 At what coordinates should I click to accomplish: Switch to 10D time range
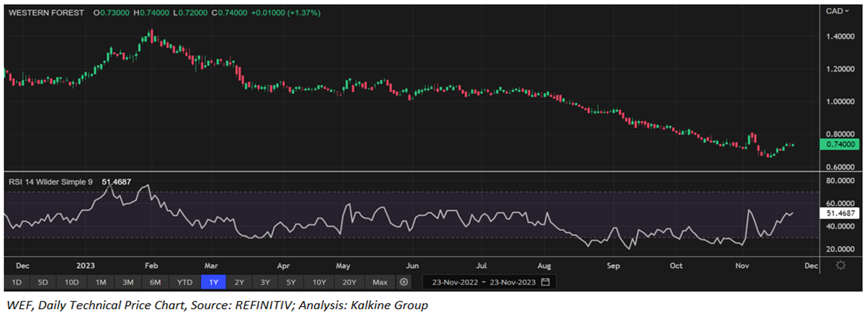(72, 282)
